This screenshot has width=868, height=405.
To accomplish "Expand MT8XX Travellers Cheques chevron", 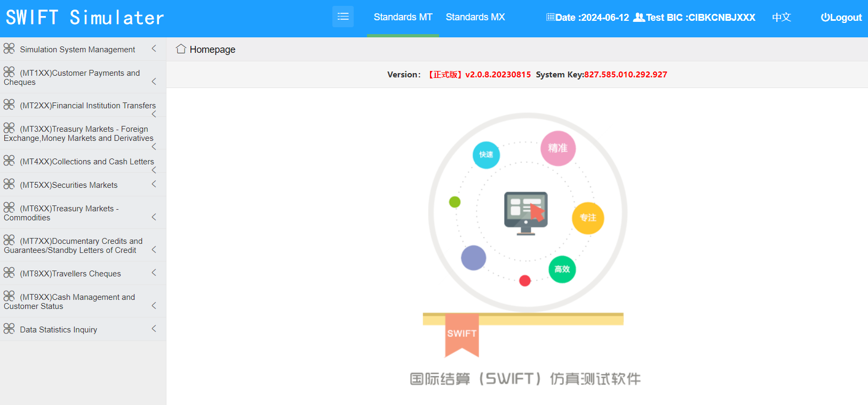I will [154, 273].
